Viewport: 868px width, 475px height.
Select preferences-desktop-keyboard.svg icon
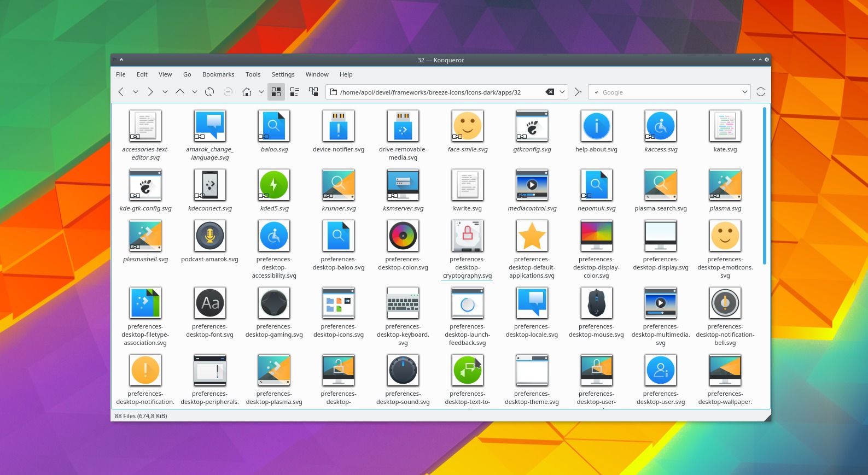click(403, 302)
